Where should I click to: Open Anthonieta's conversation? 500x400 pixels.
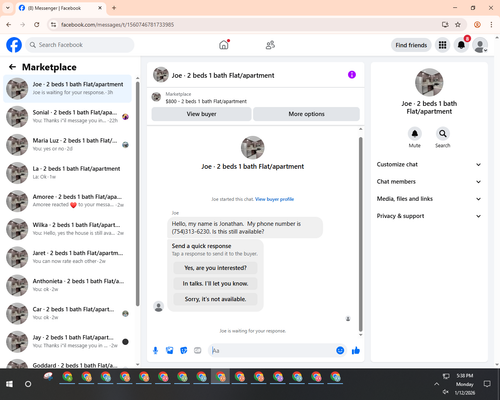pyautogui.click(x=67, y=285)
